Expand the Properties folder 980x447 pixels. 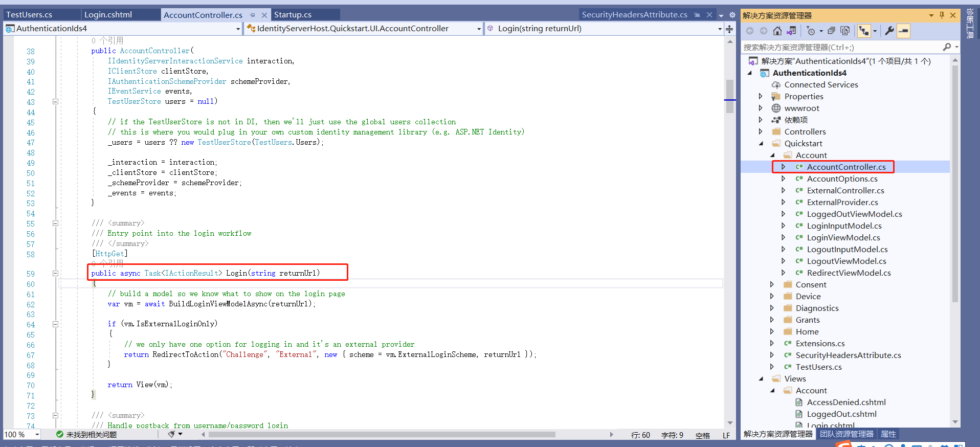[761, 96]
